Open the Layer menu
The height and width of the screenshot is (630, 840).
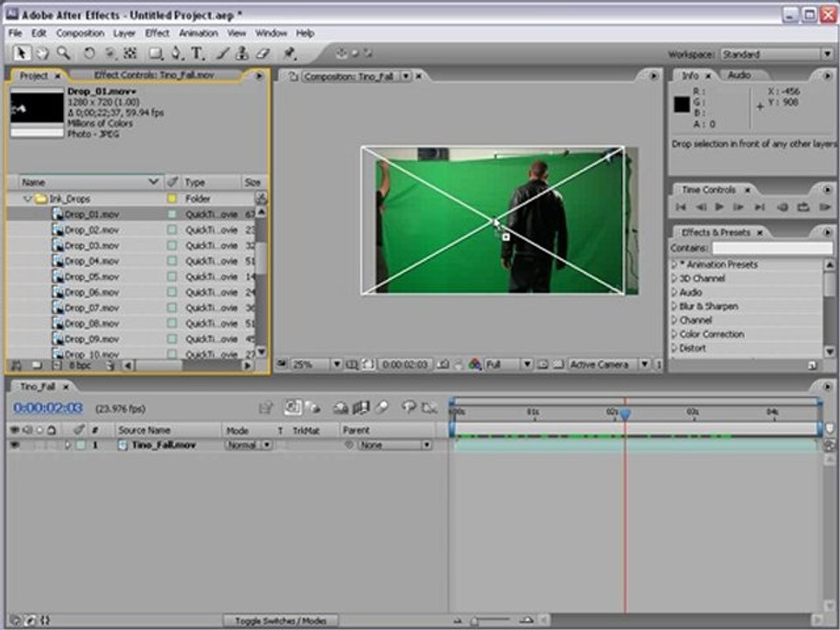click(124, 33)
